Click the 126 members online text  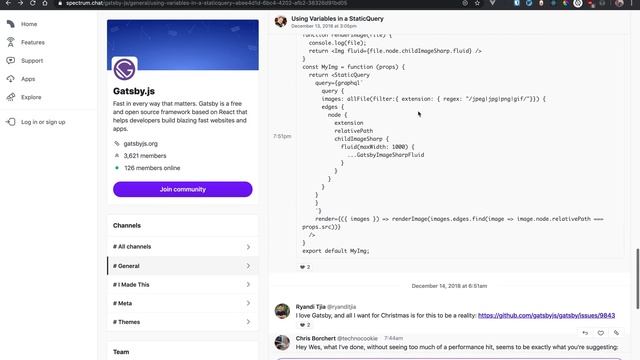tap(152, 168)
